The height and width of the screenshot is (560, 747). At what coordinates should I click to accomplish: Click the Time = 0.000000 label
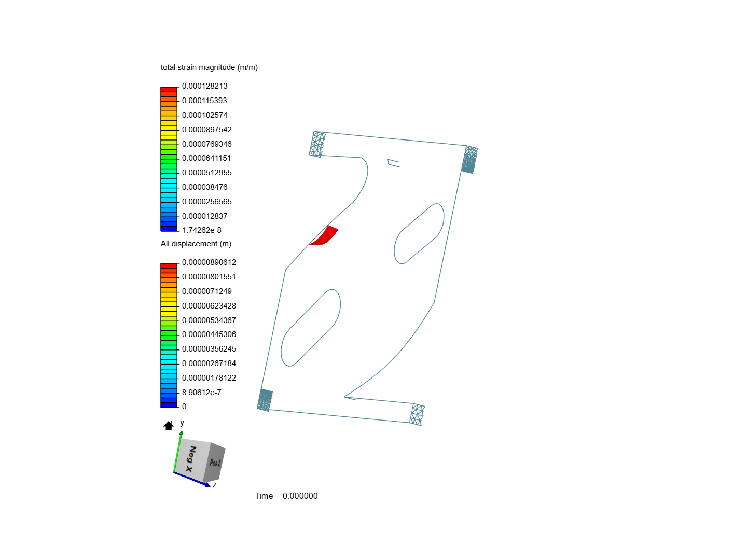pyautogui.click(x=286, y=496)
